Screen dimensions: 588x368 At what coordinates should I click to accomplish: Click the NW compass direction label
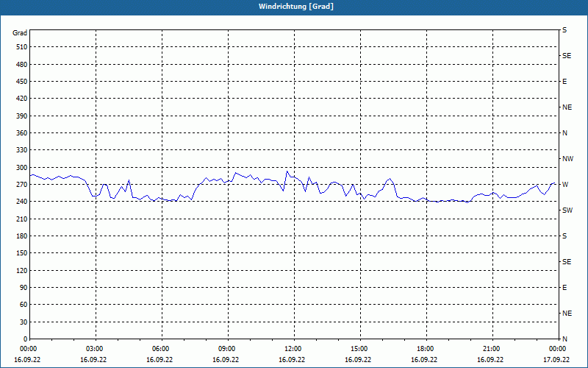tap(567, 159)
